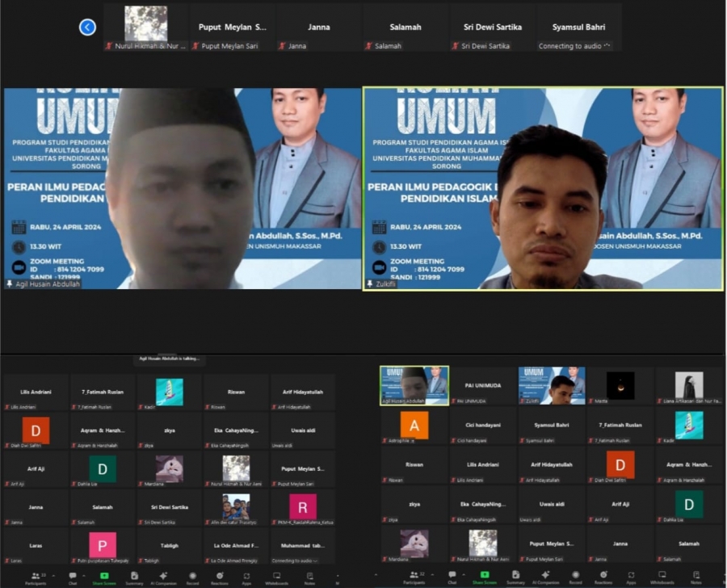Select small Agil Husain Abdullah thumbnail in right grid
This screenshot has height=588, width=727.
(x=414, y=385)
